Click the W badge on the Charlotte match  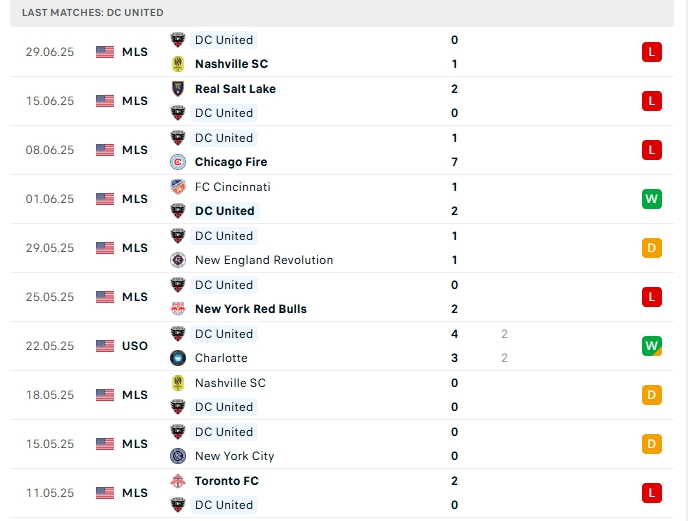point(652,346)
